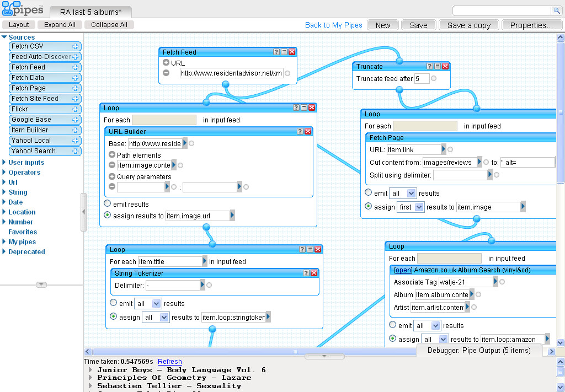
Task: Delete the URL Builder submodule
Action: tap(308, 131)
